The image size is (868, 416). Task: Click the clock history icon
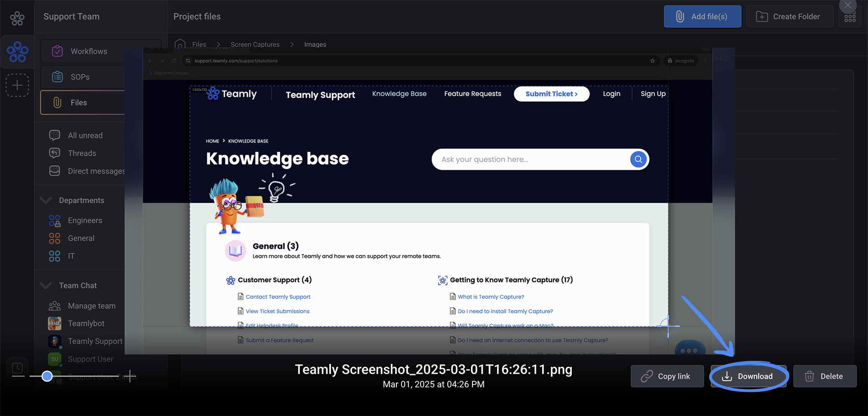(x=17, y=368)
